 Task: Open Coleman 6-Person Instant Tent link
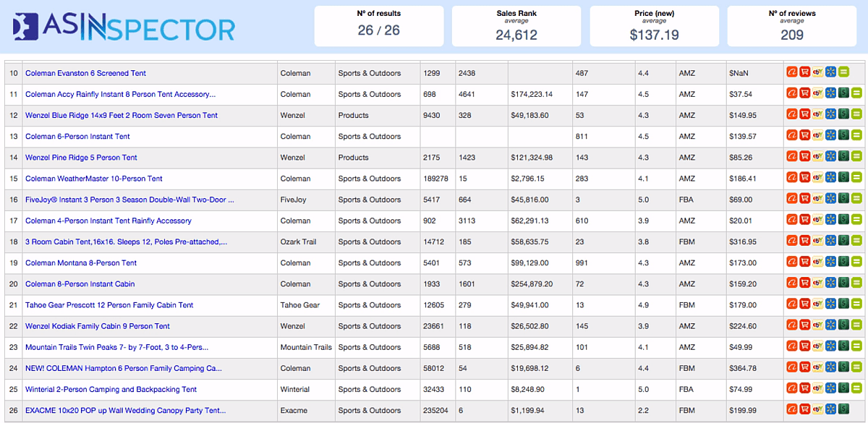coord(77,136)
